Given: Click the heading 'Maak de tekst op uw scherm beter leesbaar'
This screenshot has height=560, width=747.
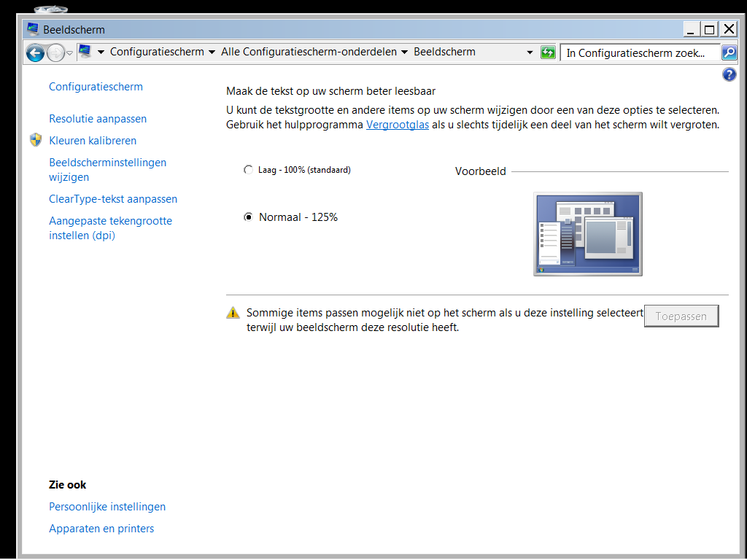Looking at the screenshot, I should [x=330, y=91].
